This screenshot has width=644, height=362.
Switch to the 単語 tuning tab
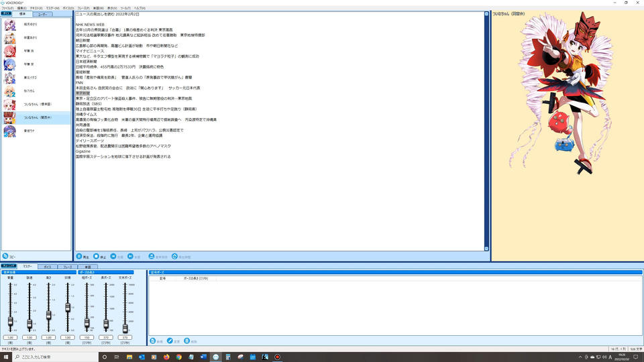tap(87, 267)
